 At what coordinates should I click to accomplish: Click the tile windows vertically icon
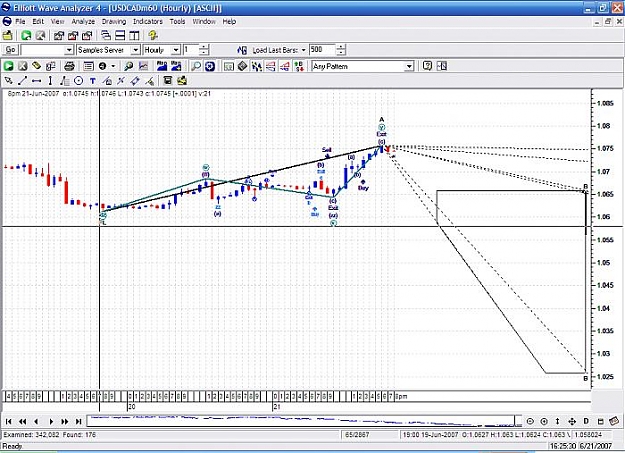[x=134, y=35]
